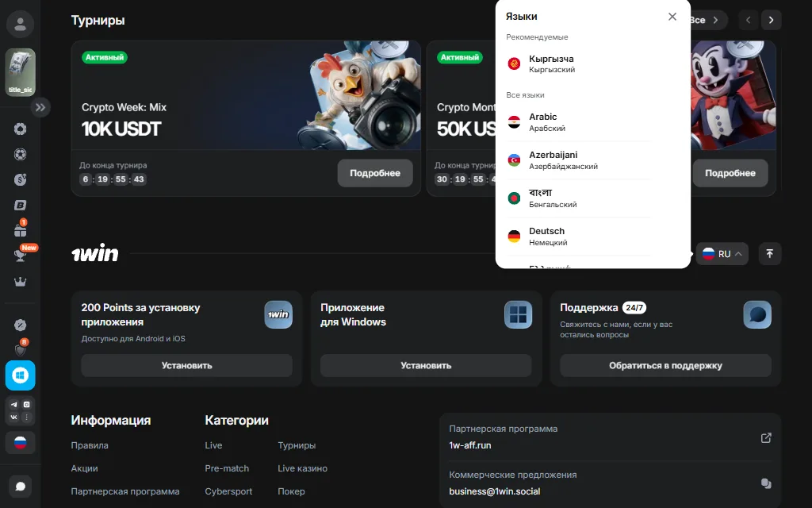Show next tournaments with right arrow
This screenshot has width=812, height=508.
771,20
